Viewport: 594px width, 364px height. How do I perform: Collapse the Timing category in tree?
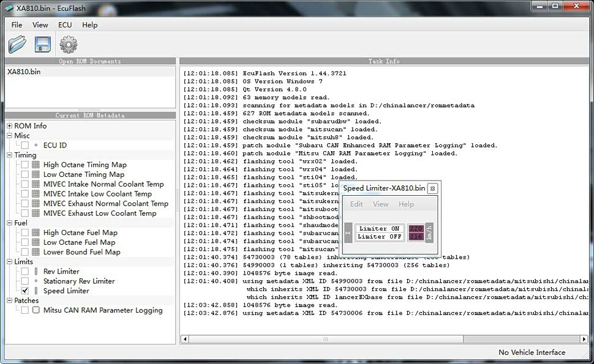(x=10, y=155)
